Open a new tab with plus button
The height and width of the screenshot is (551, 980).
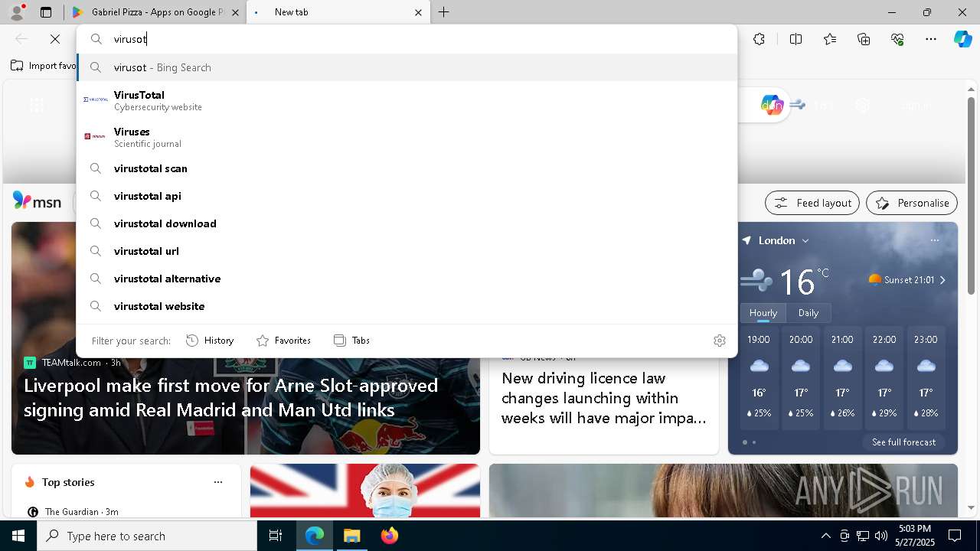click(444, 12)
